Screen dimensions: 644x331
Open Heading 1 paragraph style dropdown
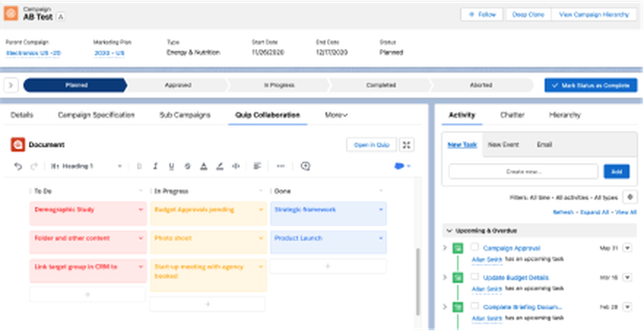86,166
